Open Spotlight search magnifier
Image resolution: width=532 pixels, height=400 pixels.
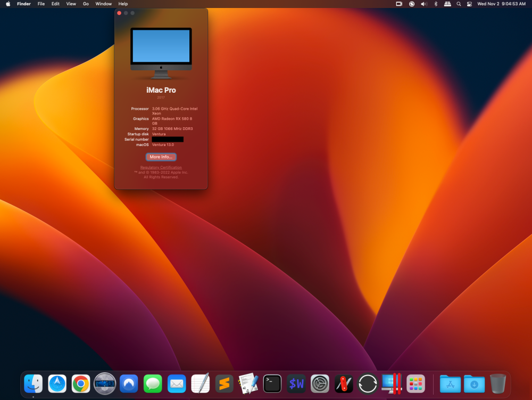459,4
